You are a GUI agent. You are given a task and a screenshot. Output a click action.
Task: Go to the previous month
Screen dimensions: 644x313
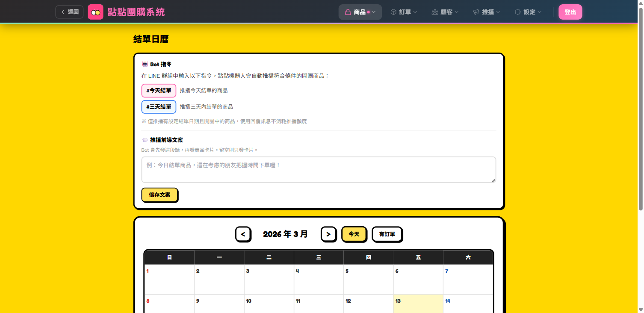(243, 234)
